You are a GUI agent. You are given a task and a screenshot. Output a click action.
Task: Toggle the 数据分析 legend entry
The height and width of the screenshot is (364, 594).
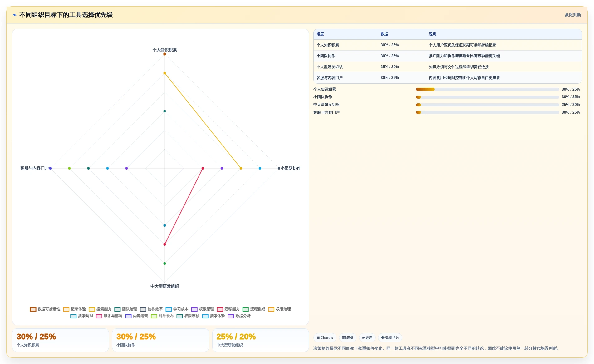point(239,316)
